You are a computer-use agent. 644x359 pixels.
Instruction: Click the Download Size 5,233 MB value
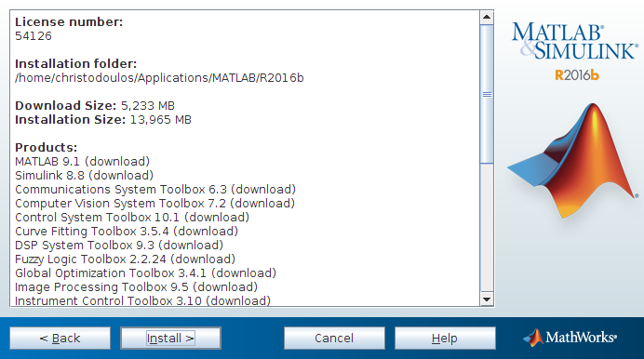[x=148, y=106]
